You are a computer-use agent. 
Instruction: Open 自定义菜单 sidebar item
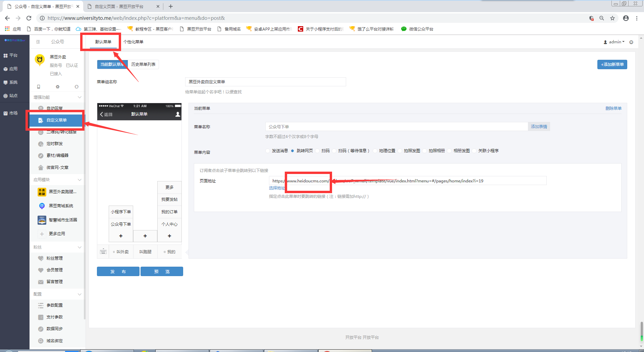click(56, 120)
